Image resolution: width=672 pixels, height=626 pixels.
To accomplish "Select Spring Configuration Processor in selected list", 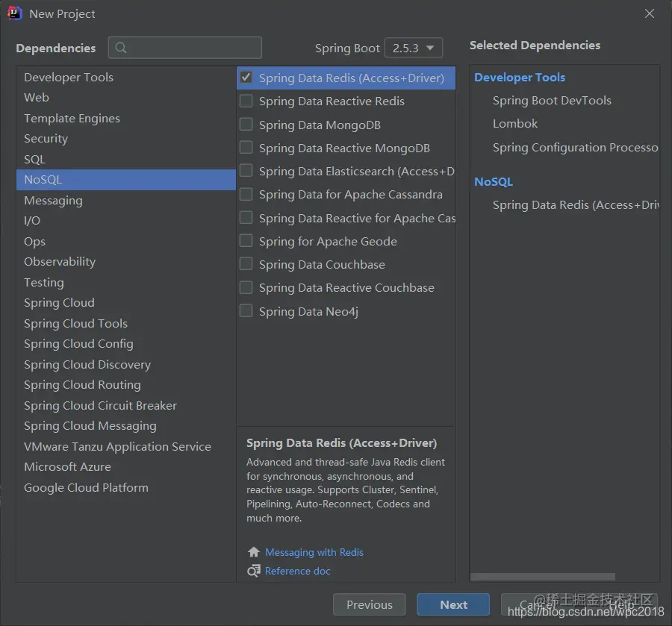I will click(x=576, y=148).
